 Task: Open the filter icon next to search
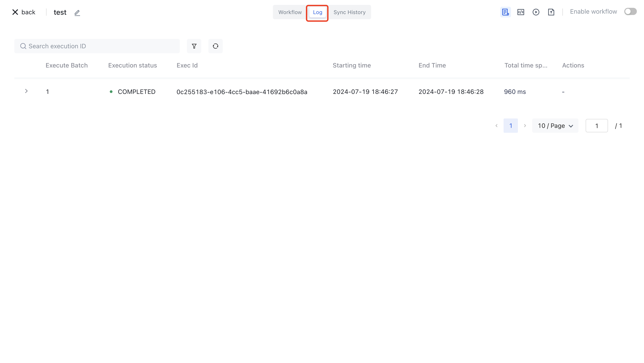(194, 46)
